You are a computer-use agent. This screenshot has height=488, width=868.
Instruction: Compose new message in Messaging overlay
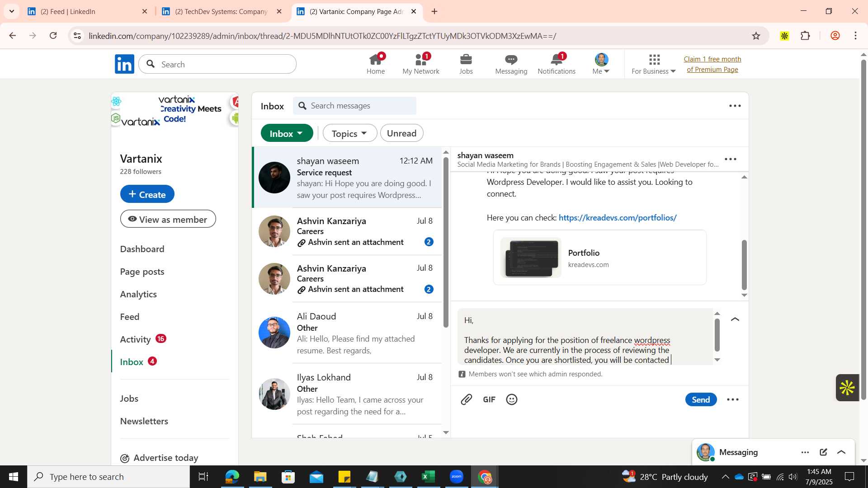[823, 452]
